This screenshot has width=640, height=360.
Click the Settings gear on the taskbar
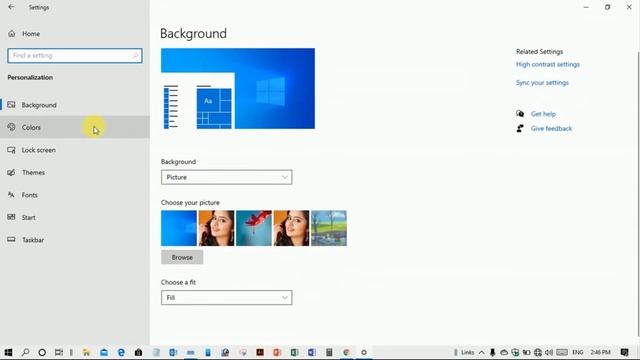(x=364, y=352)
